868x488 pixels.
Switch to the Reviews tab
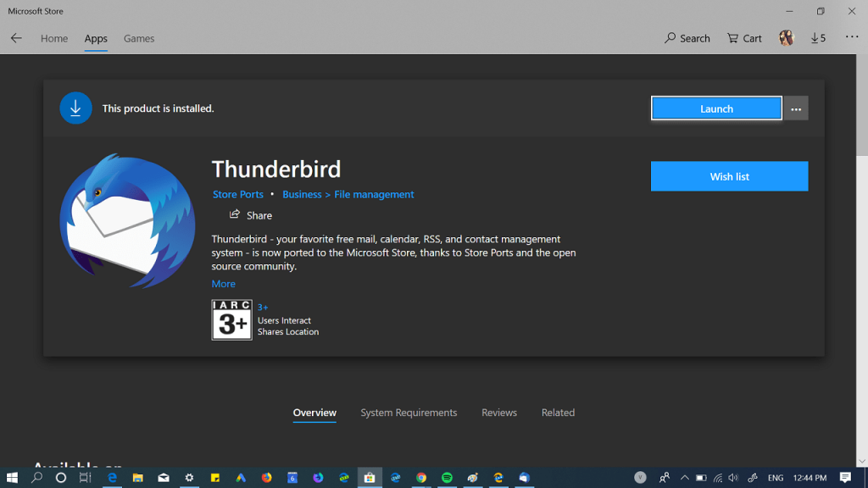499,413
